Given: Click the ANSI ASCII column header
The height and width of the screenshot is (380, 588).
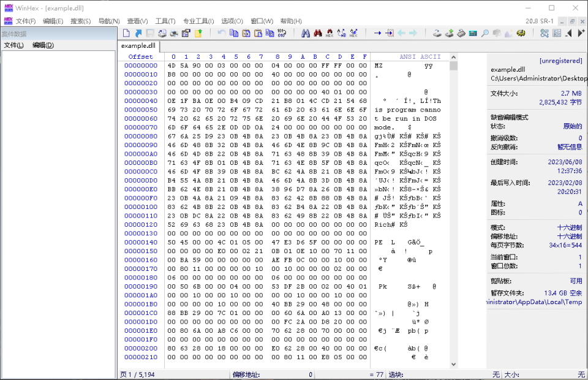Looking at the screenshot, I should pos(420,56).
